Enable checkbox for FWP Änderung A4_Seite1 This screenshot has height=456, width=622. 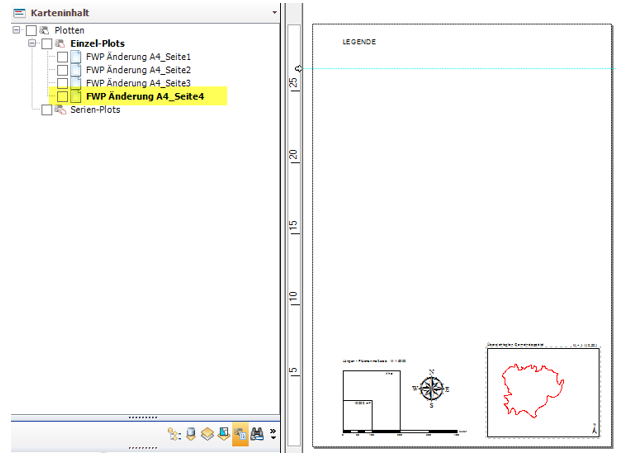tap(62, 58)
